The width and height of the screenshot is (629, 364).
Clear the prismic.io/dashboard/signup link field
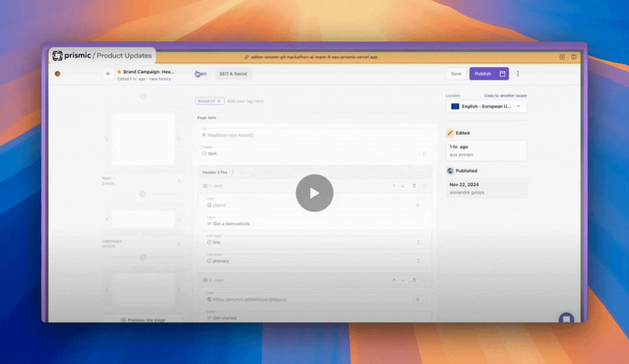[418, 299]
